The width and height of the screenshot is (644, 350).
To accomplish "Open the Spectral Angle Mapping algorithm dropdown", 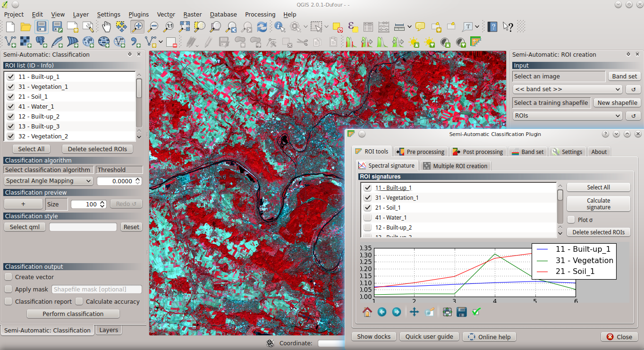I will (x=48, y=180).
